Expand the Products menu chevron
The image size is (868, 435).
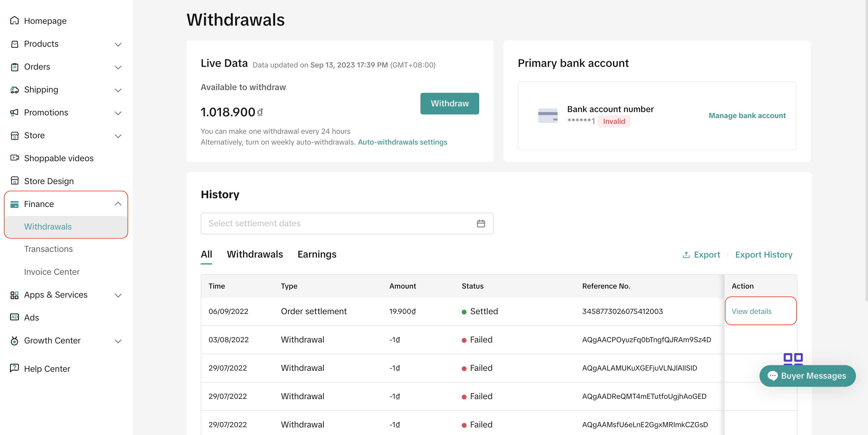coord(118,44)
